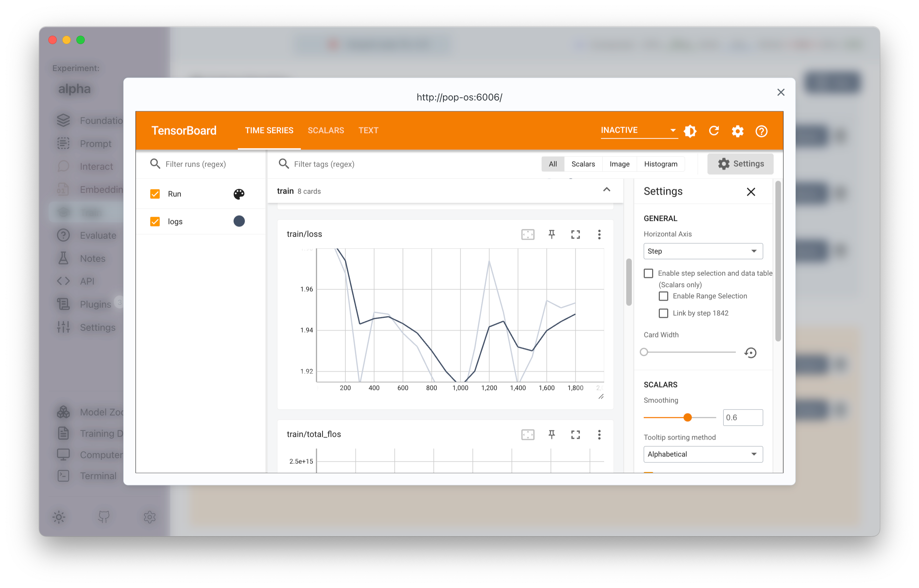
Task: Open the Horizontal Axis dropdown
Action: click(x=701, y=251)
